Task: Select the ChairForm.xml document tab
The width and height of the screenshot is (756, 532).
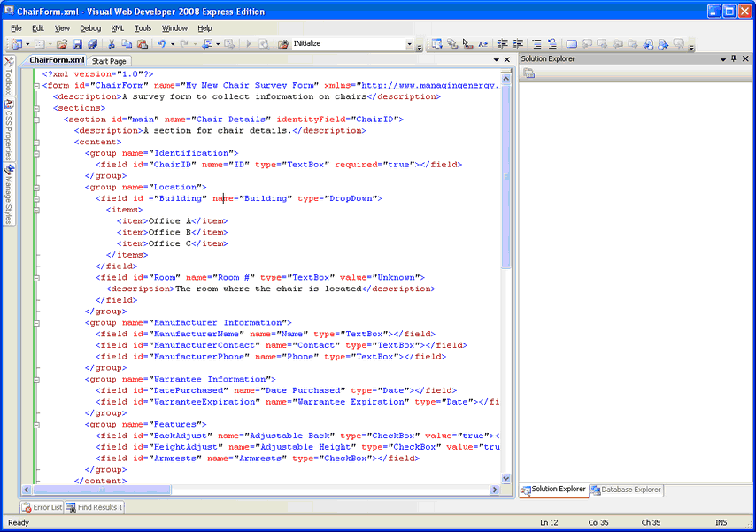Action: coord(57,60)
